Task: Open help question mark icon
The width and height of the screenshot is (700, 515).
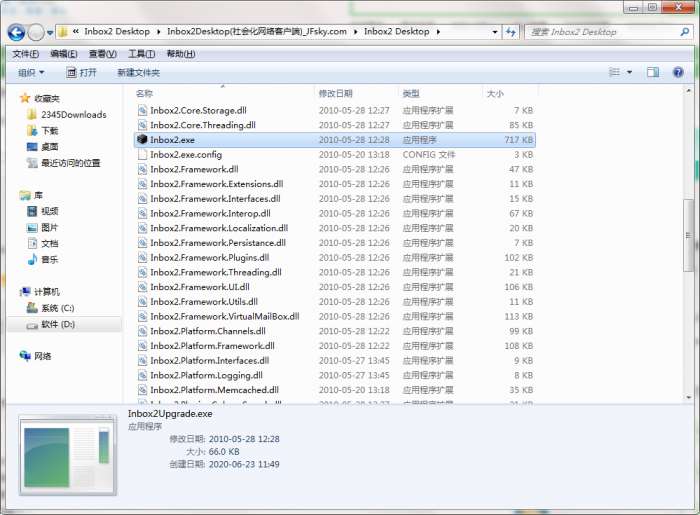Action: pos(678,72)
